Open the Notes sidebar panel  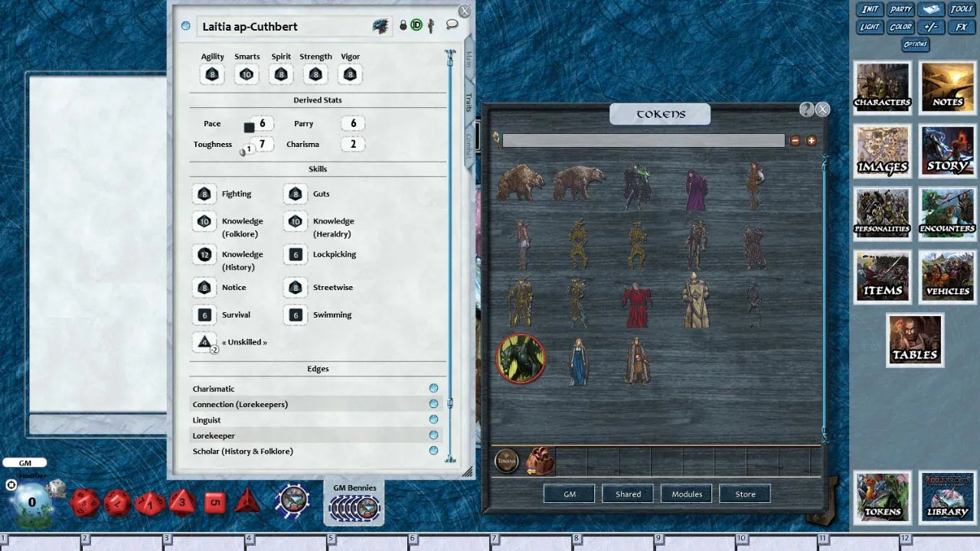coord(948,87)
